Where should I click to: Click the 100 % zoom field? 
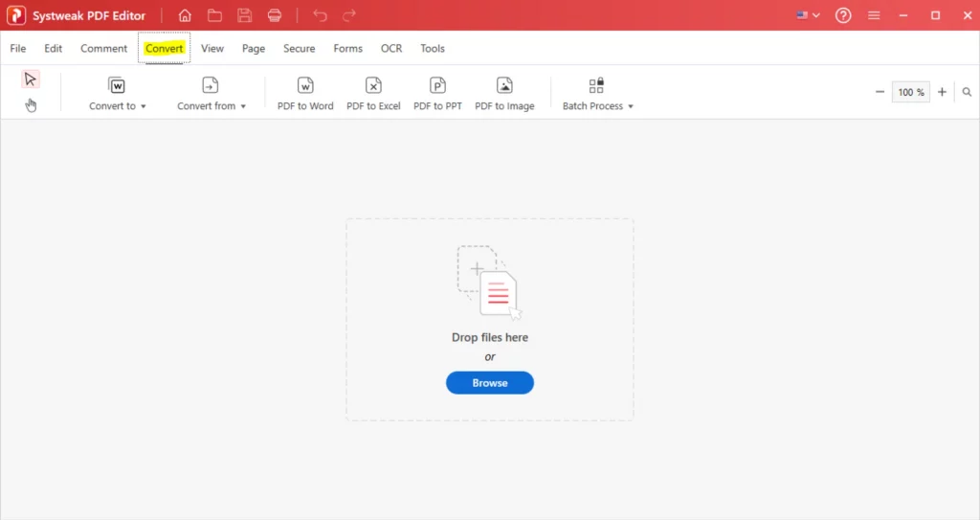(x=911, y=92)
